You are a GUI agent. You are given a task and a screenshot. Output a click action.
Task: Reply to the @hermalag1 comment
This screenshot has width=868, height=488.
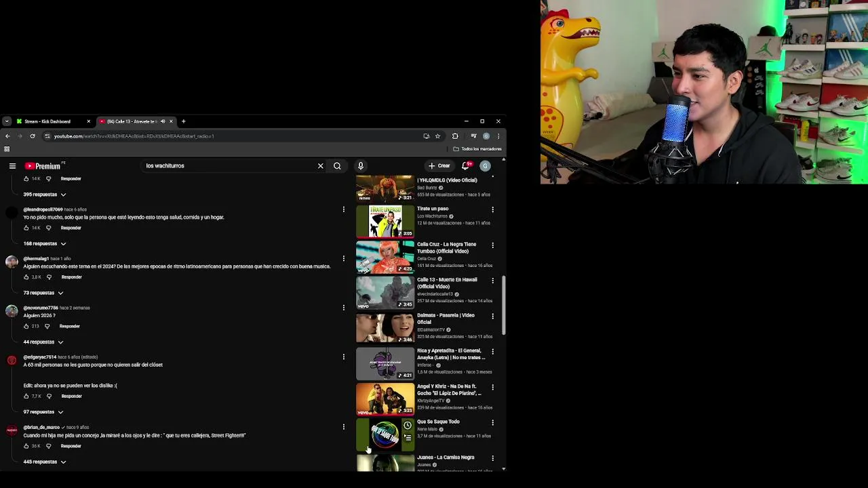(x=72, y=277)
